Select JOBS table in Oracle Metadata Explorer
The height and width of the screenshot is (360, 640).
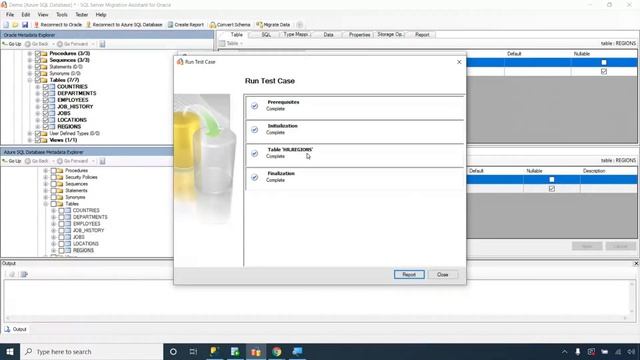[64, 113]
